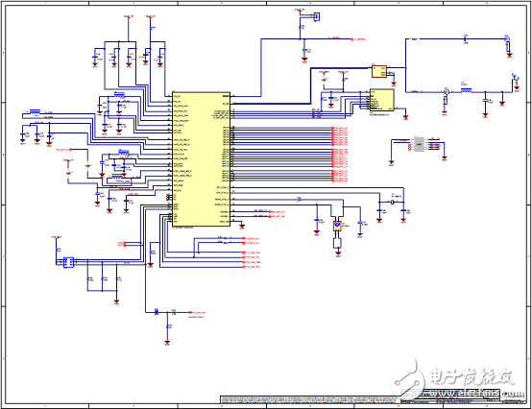Select the large yellow main IC block

click(202, 159)
